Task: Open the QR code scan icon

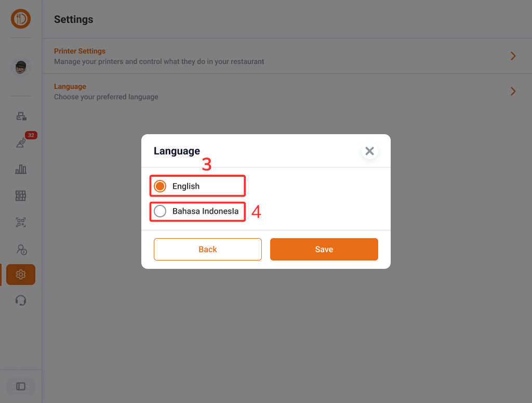Action: pyautogui.click(x=21, y=223)
